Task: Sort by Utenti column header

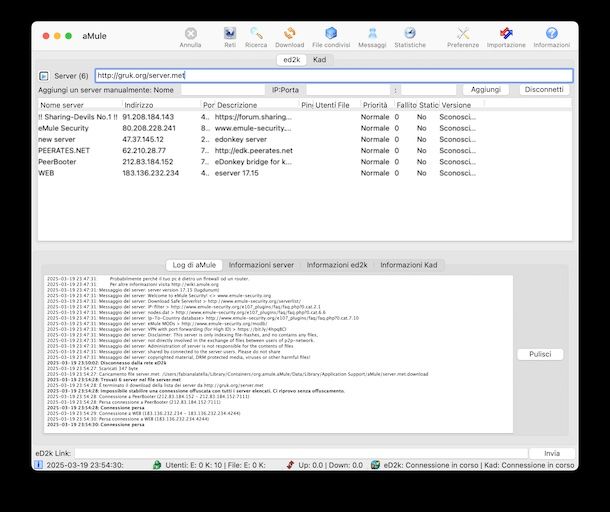Action: click(x=325, y=105)
